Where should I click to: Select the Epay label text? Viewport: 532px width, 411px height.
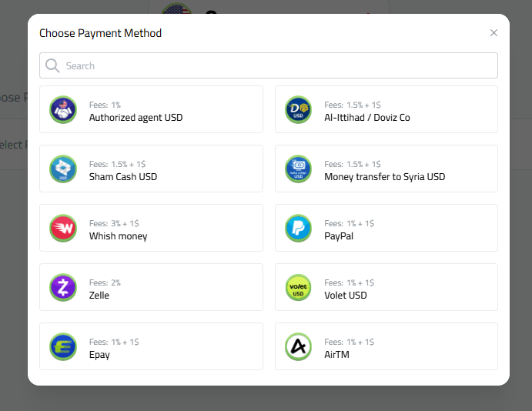[99, 355]
